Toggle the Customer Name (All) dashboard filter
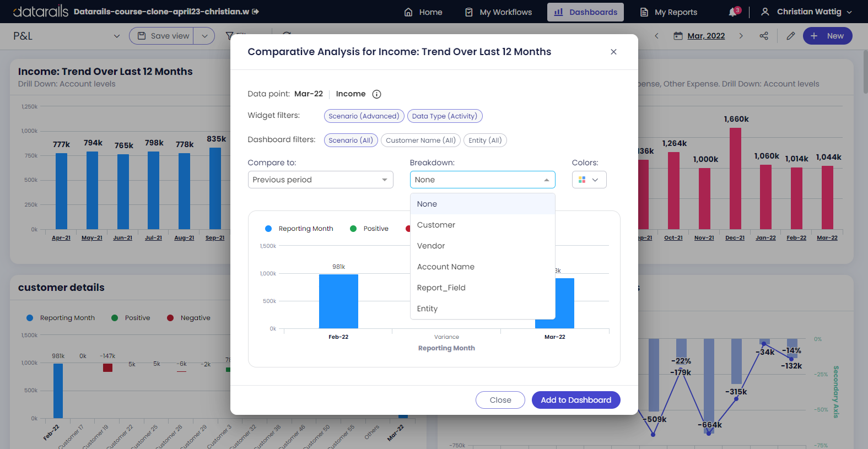 420,140
